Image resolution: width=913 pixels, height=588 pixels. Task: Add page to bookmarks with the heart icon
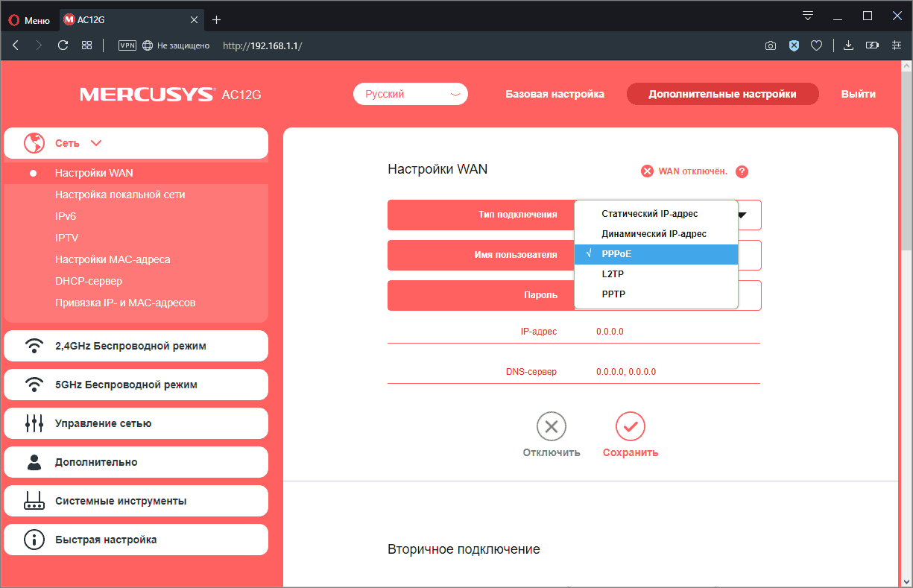coord(816,45)
